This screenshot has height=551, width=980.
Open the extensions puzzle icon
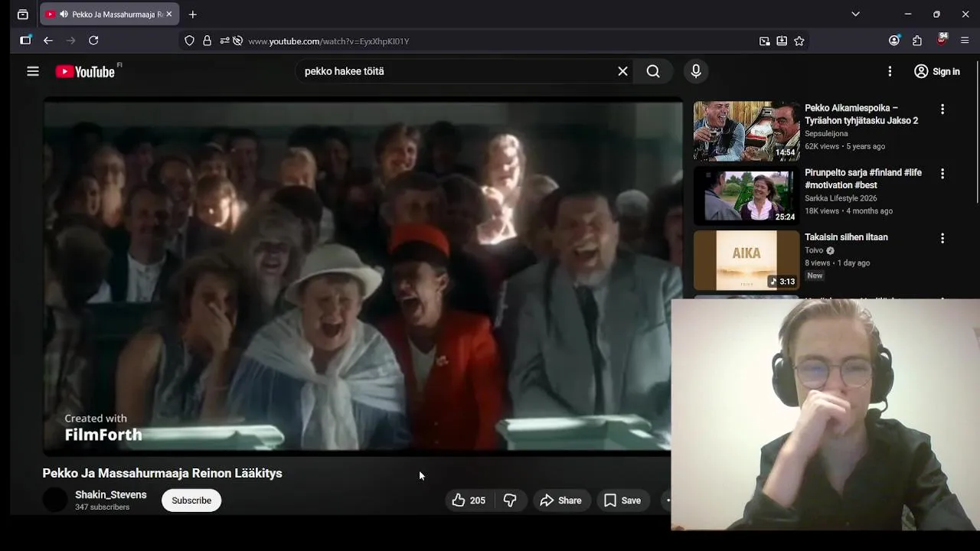coord(917,41)
